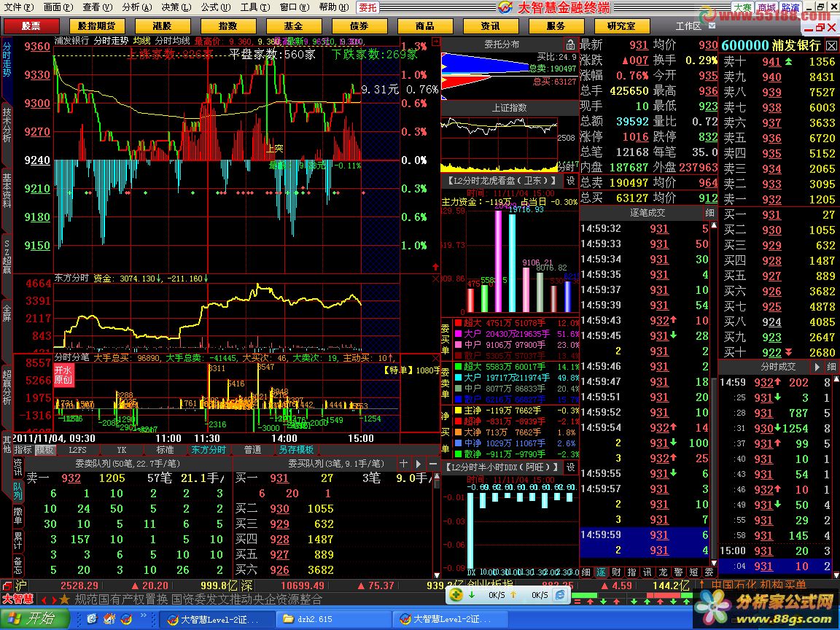Open the 债券 section
Viewport: 840px width, 630px height.
pos(359,26)
